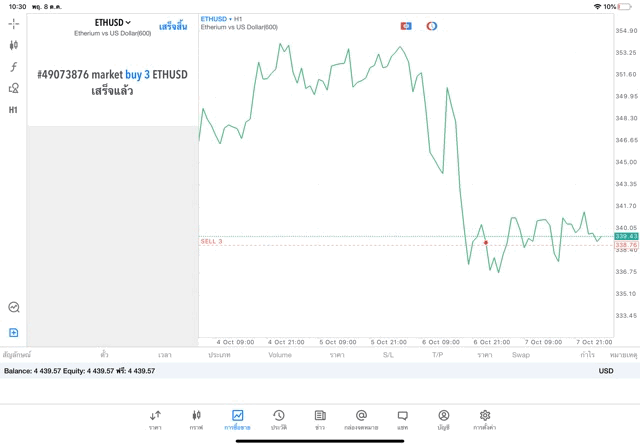
Task: Open the Chat (แชท) tab icon
Action: click(402, 418)
